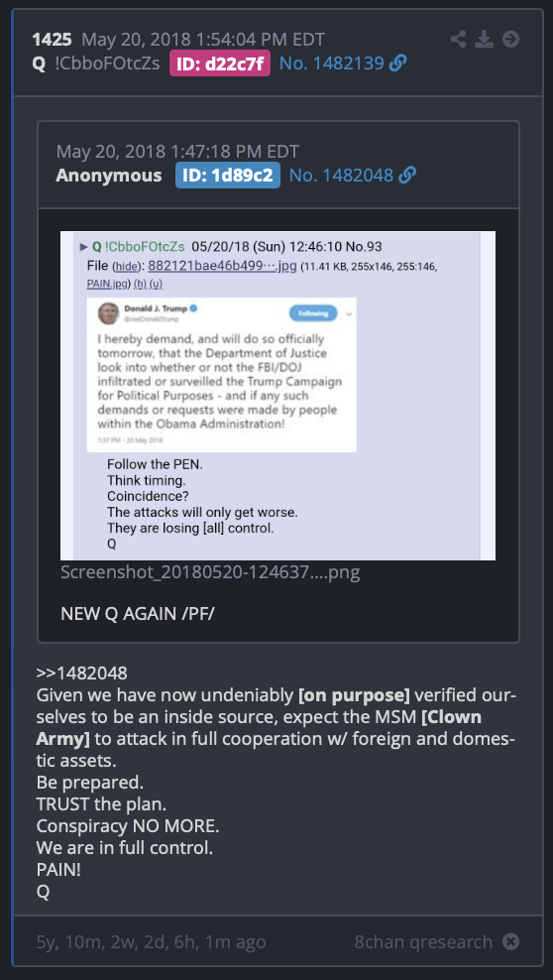Image resolution: width=553 pixels, height=980 pixels.
Task: Open quoted post link No. 1482048
Action: click(341, 176)
